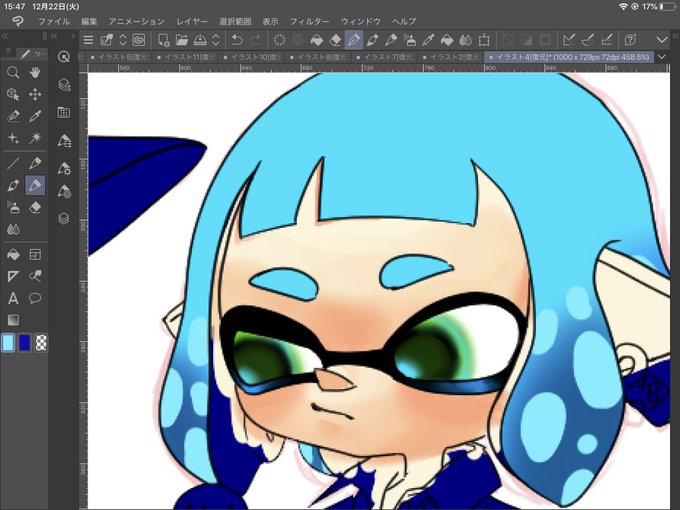The width and height of the screenshot is (680, 510).
Task: Open the 選択範囲 menu
Action: click(235, 21)
